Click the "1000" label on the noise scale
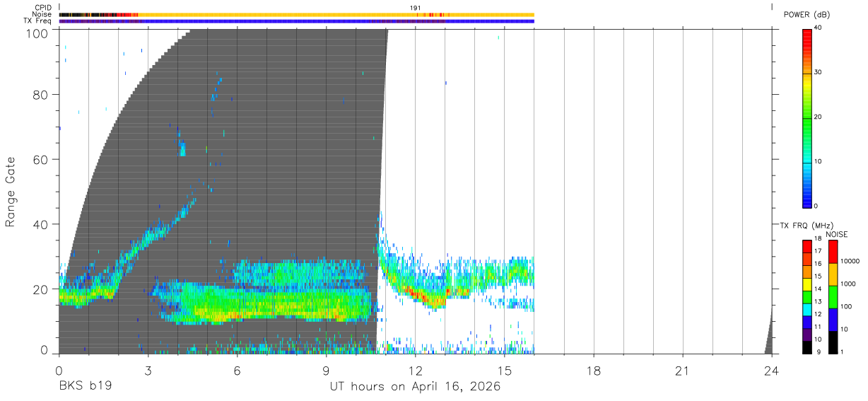 click(x=848, y=284)
